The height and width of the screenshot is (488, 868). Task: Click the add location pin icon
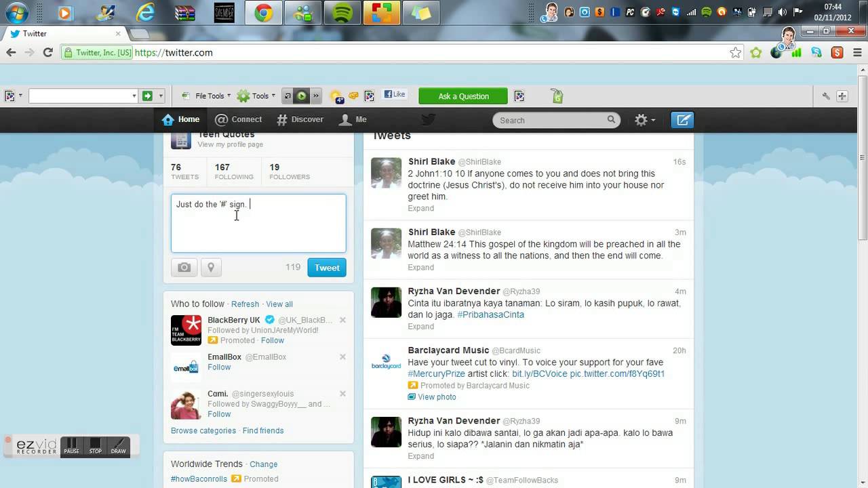[211, 268]
